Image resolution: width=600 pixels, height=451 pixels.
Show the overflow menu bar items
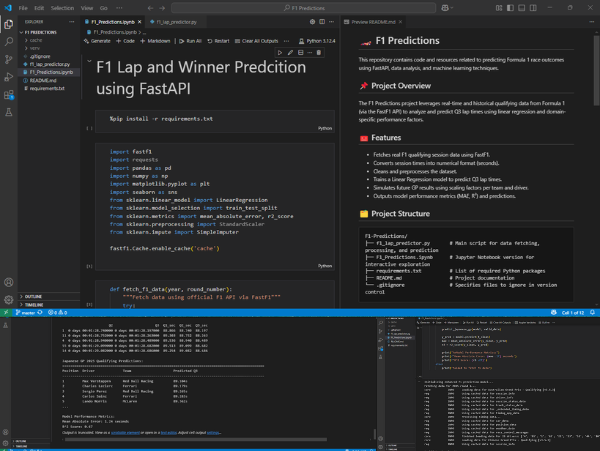point(119,8)
